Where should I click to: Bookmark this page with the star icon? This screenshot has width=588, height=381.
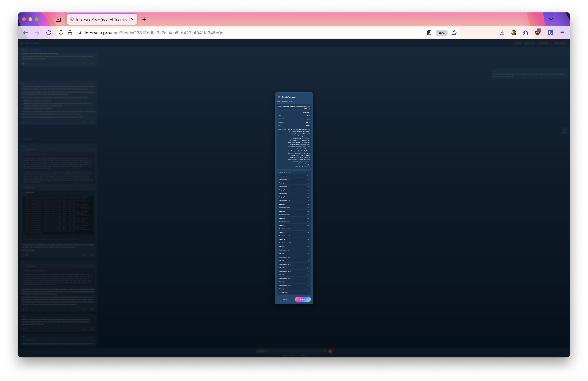tap(454, 33)
